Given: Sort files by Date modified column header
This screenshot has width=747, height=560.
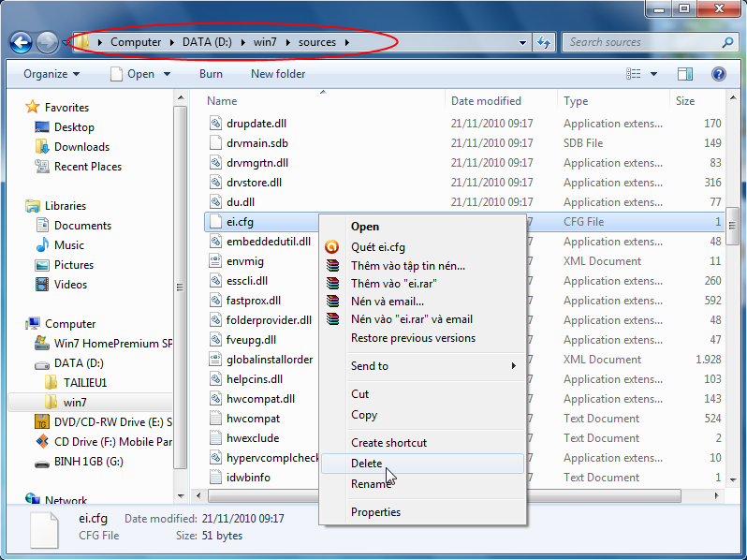Looking at the screenshot, I should pyautogui.click(x=487, y=101).
